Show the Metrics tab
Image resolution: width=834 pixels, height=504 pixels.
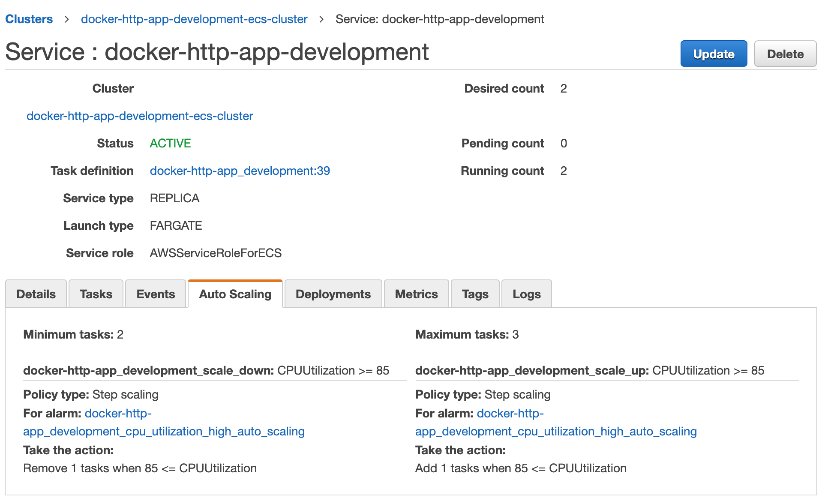click(416, 294)
